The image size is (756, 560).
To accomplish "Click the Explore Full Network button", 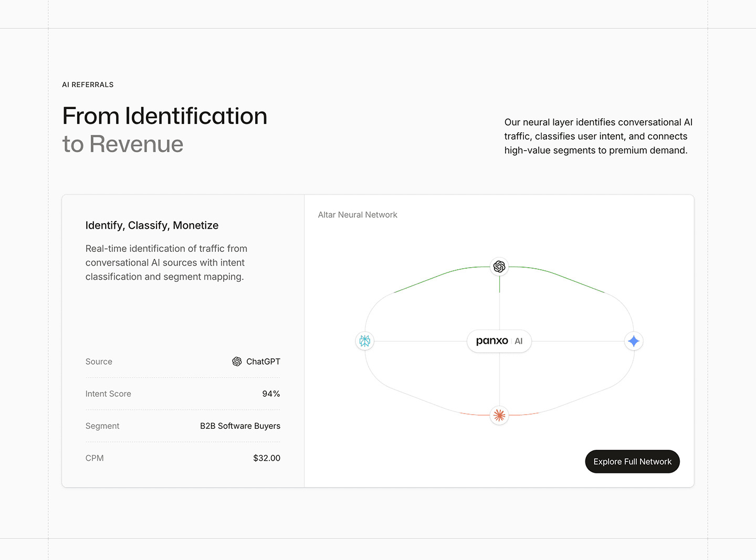I will pos(632,461).
